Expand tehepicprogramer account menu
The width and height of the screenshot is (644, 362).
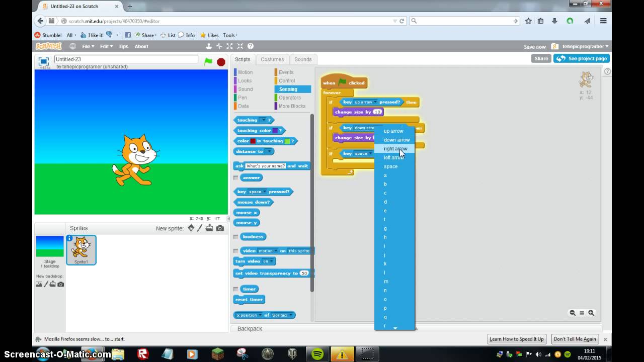tap(585, 46)
